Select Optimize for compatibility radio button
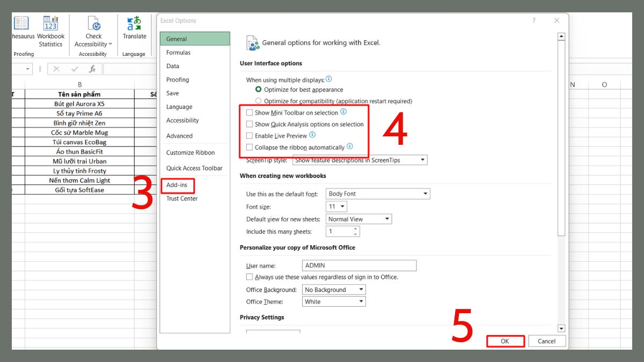This screenshot has width=644, height=362. (x=258, y=101)
